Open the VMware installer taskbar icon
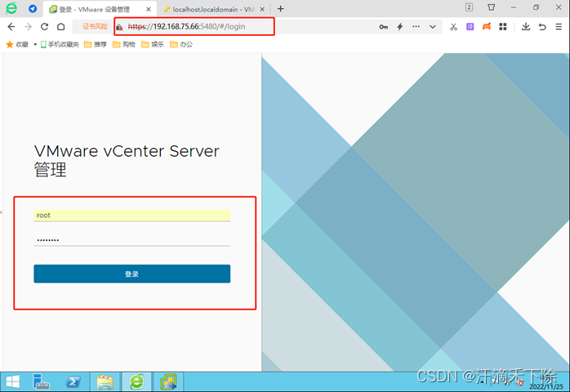 168,382
